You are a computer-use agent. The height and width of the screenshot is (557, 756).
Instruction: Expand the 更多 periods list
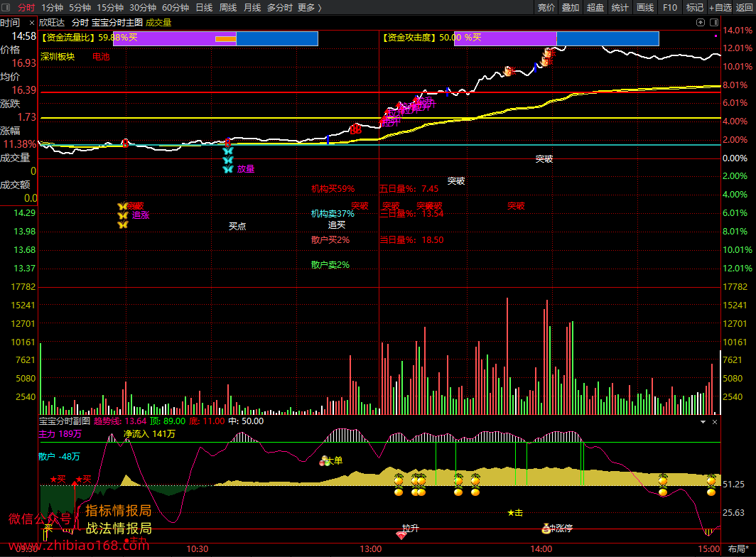[x=310, y=7]
